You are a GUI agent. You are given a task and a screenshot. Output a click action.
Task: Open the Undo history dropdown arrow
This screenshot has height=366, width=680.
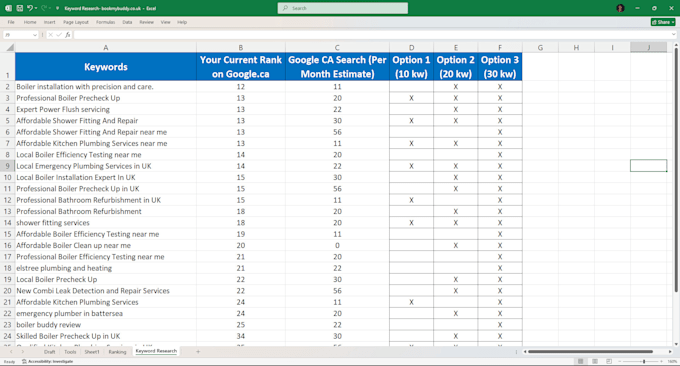[x=36, y=8]
